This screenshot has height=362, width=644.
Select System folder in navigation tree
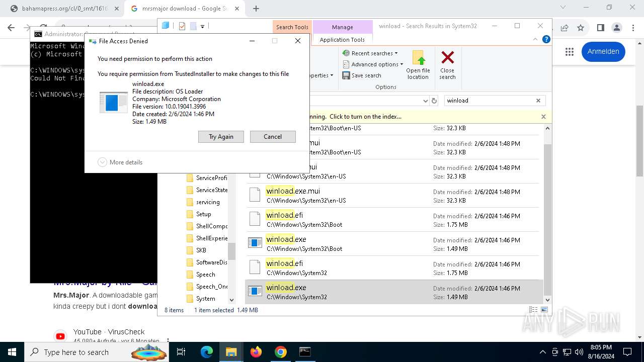[201, 299]
